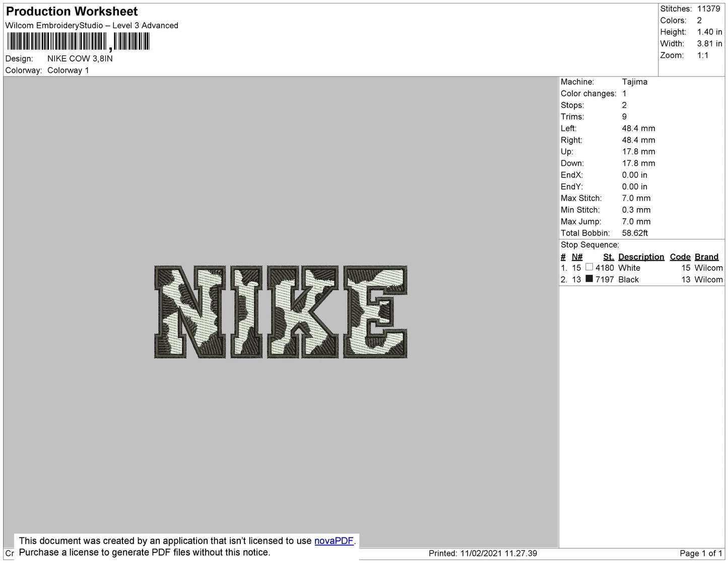Click the 'Colorway 1' value
This screenshot has width=728, height=563.
click(68, 70)
